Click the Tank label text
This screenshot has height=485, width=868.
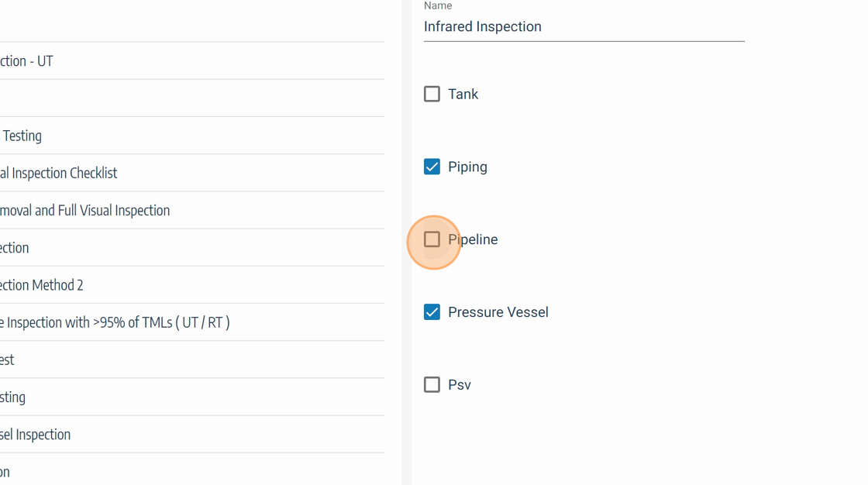[463, 94]
